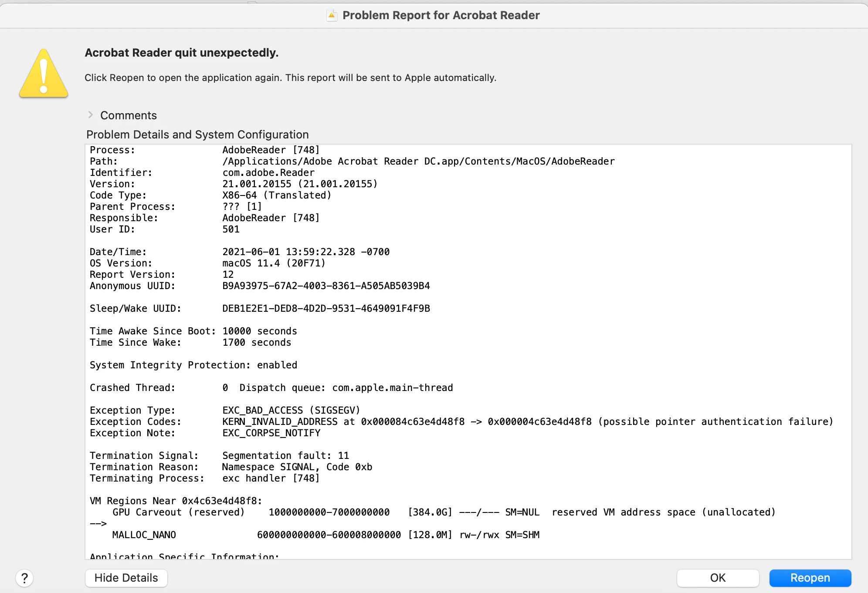The width and height of the screenshot is (868, 593).
Task: Click the Anonymous UUID value B9A93975
Action: pyautogui.click(x=326, y=286)
